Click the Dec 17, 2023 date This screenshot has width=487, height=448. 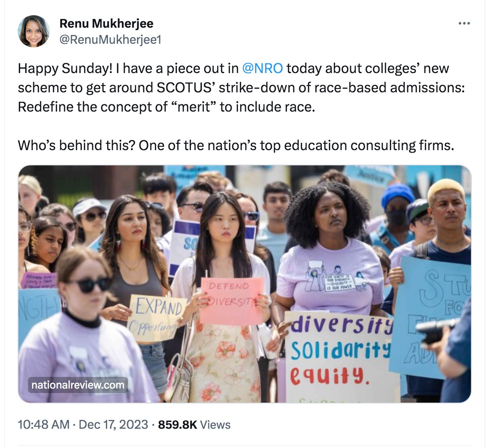pos(114,424)
